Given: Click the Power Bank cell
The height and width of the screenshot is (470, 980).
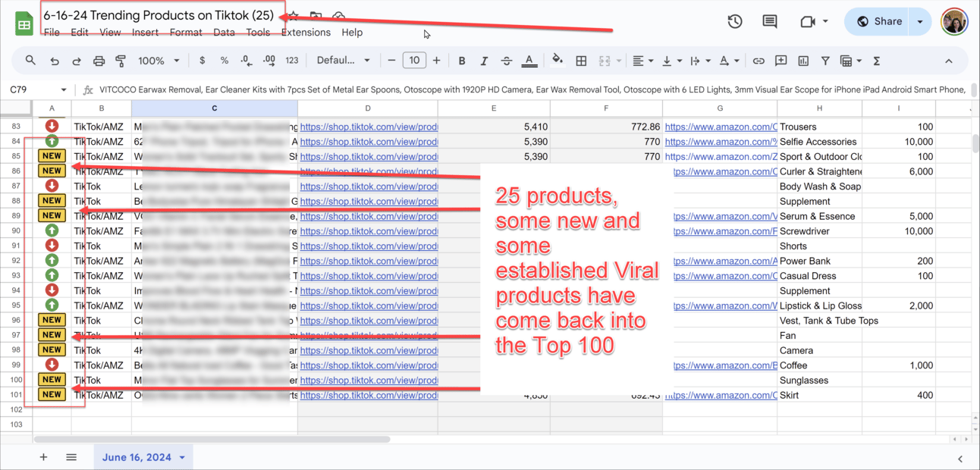Looking at the screenshot, I should pos(820,261).
